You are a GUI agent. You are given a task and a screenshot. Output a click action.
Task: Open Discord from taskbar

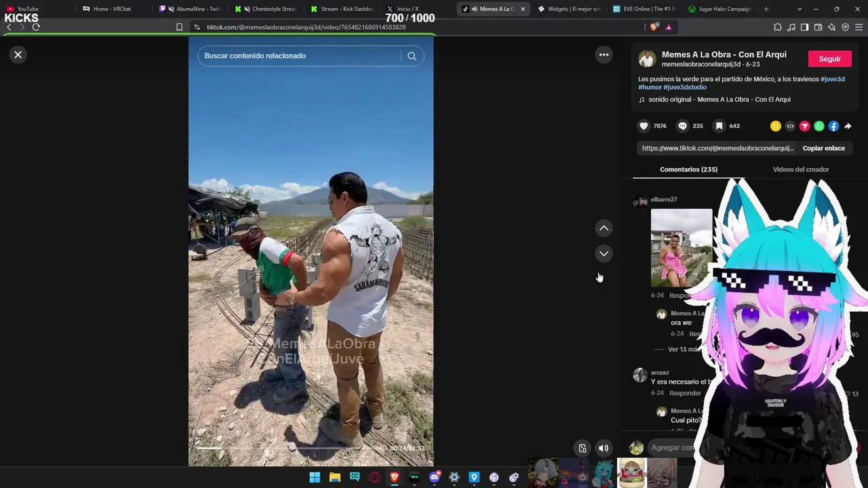435,477
